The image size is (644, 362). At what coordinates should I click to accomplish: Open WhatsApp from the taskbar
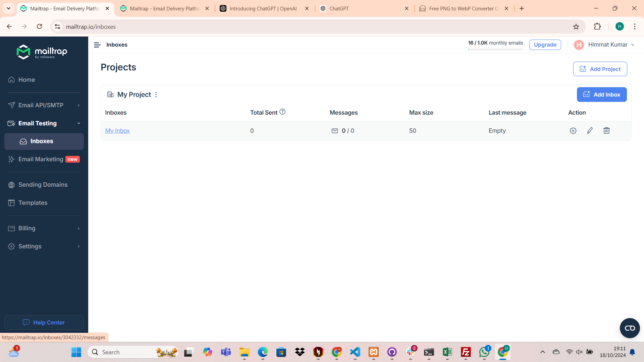point(484,352)
